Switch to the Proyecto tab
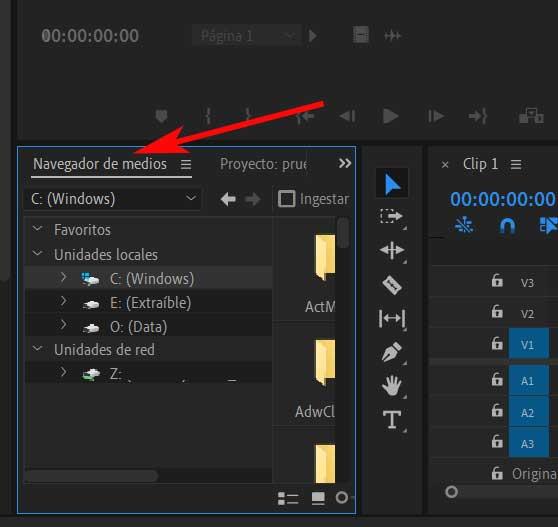Image resolution: width=558 pixels, height=527 pixels. 264,164
